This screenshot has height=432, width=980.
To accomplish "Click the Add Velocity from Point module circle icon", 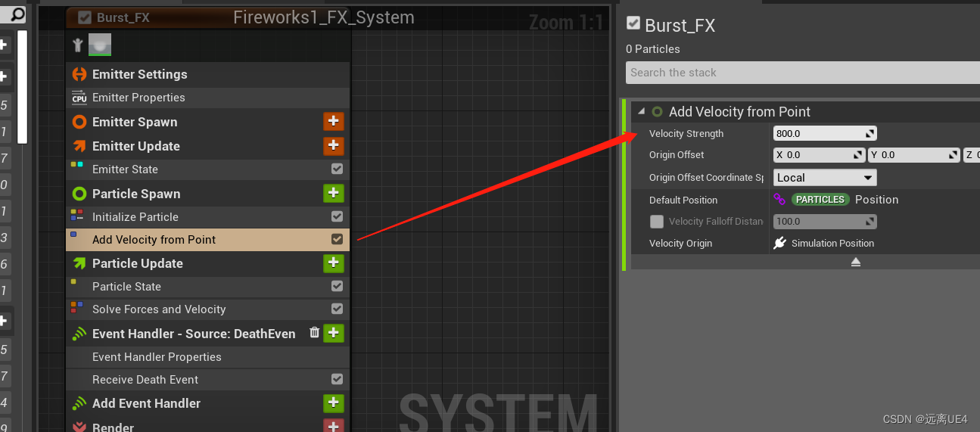I will pos(657,111).
